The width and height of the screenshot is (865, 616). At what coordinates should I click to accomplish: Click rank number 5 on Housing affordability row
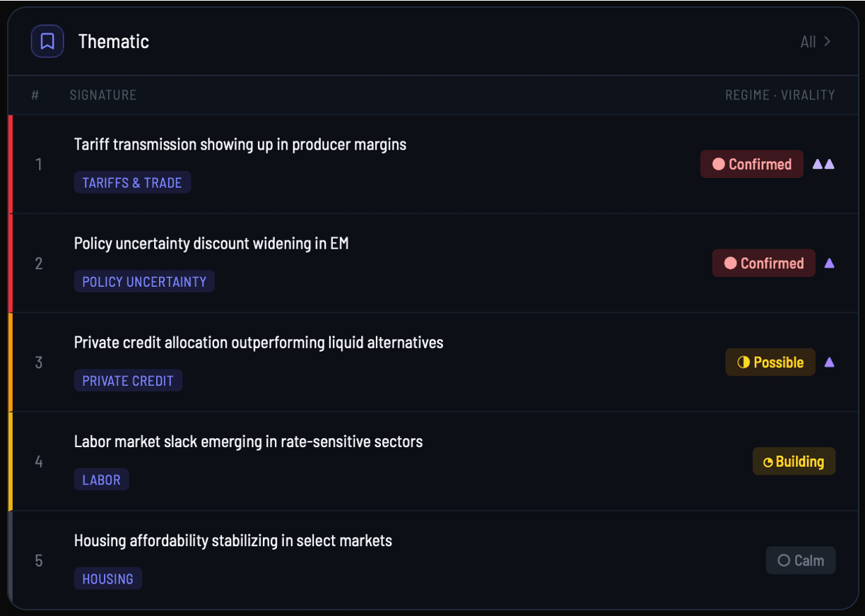click(39, 560)
